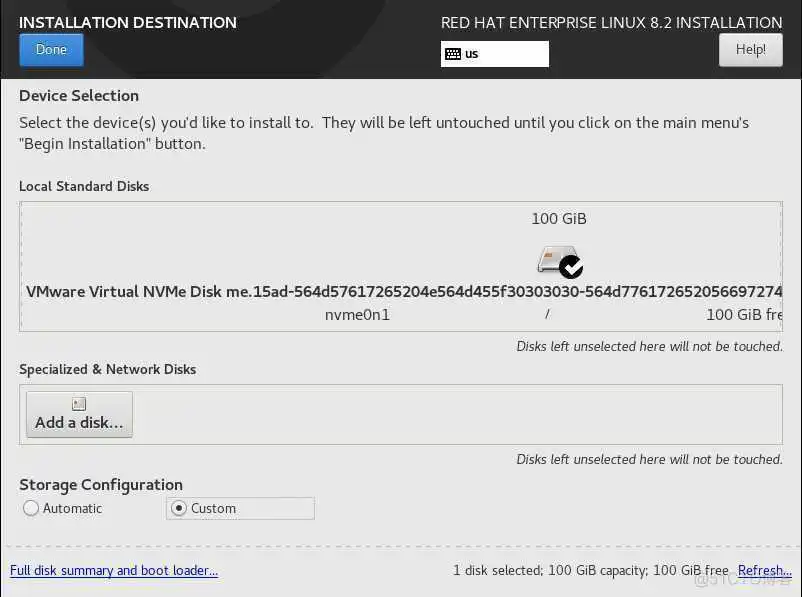Click the keyboard layout icon beside us

click(453, 54)
